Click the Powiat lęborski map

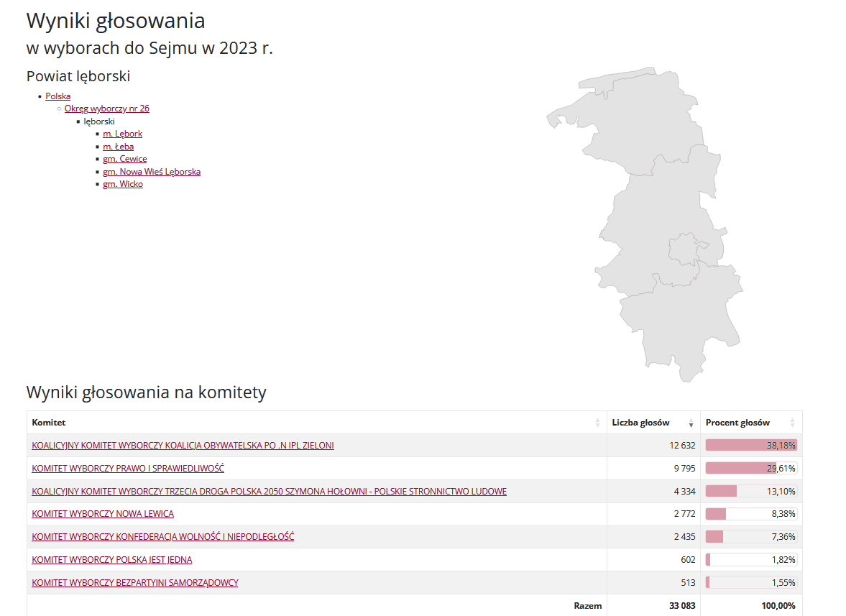[661, 216]
